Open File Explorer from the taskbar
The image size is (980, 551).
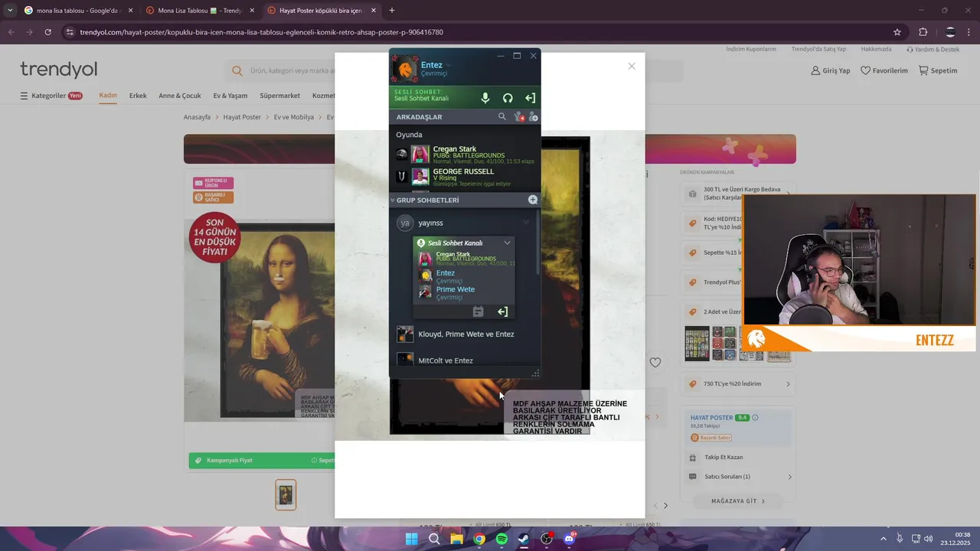456,539
